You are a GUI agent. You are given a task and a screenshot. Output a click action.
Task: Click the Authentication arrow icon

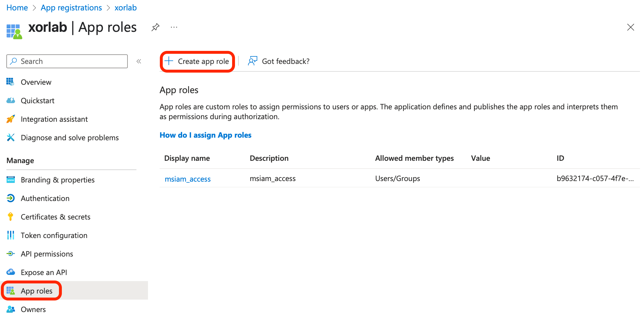coord(10,198)
